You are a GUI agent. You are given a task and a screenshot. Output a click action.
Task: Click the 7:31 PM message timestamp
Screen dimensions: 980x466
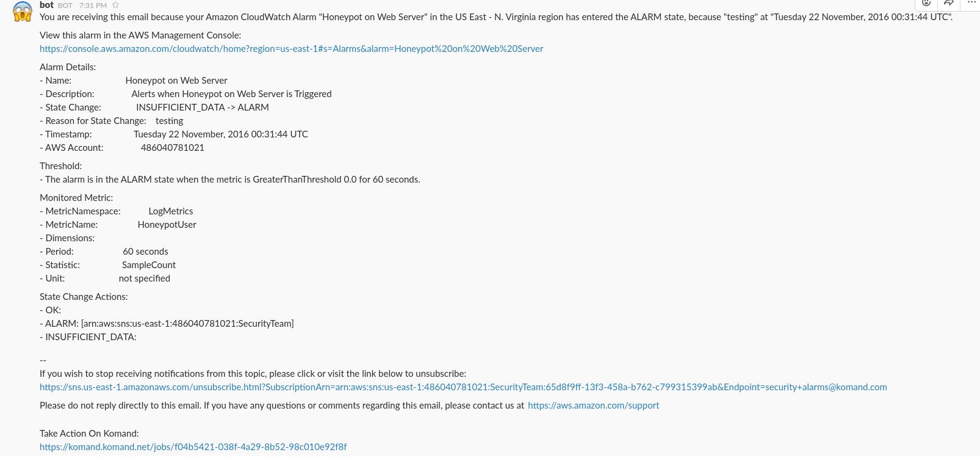(x=93, y=5)
